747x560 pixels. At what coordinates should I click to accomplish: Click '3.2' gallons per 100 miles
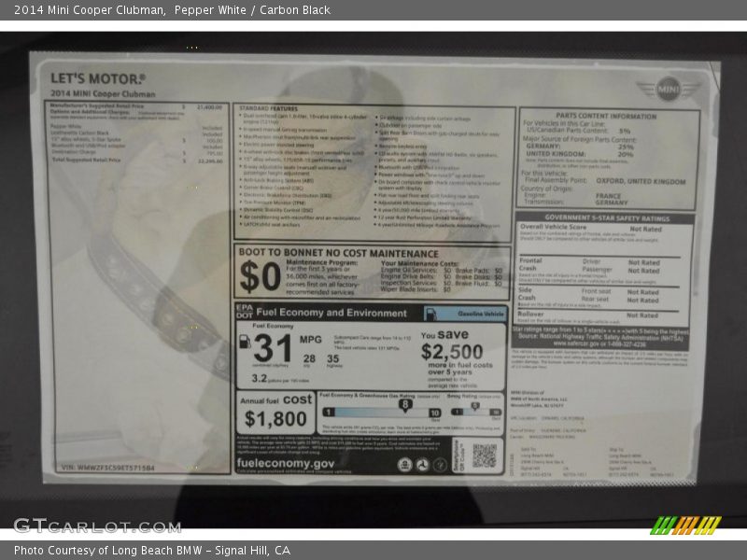pyautogui.click(x=260, y=379)
